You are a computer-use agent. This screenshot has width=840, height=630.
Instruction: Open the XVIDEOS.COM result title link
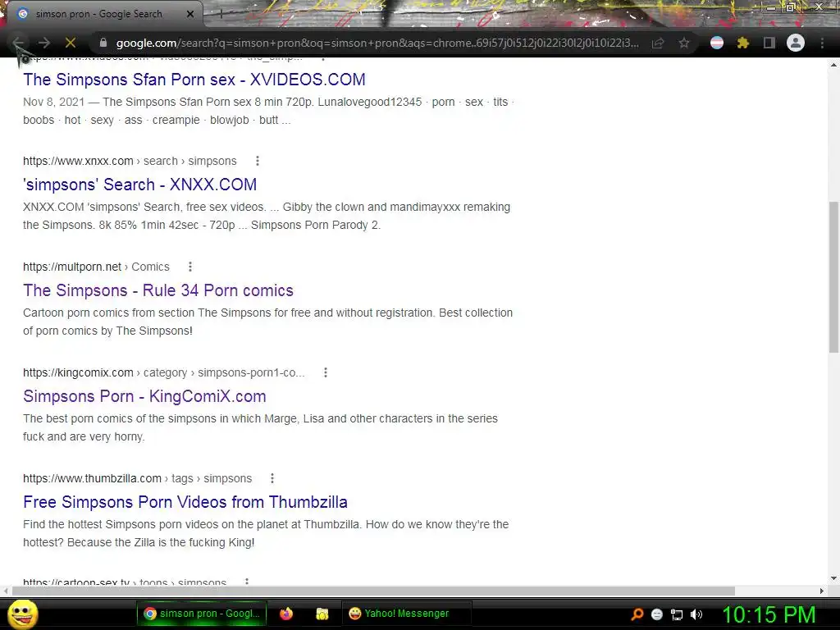(x=194, y=80)
